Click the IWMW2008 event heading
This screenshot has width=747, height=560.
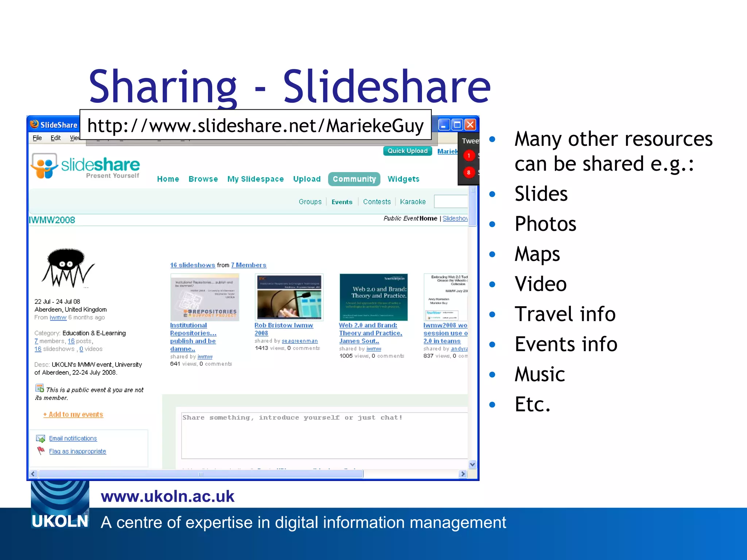(52, 220)
